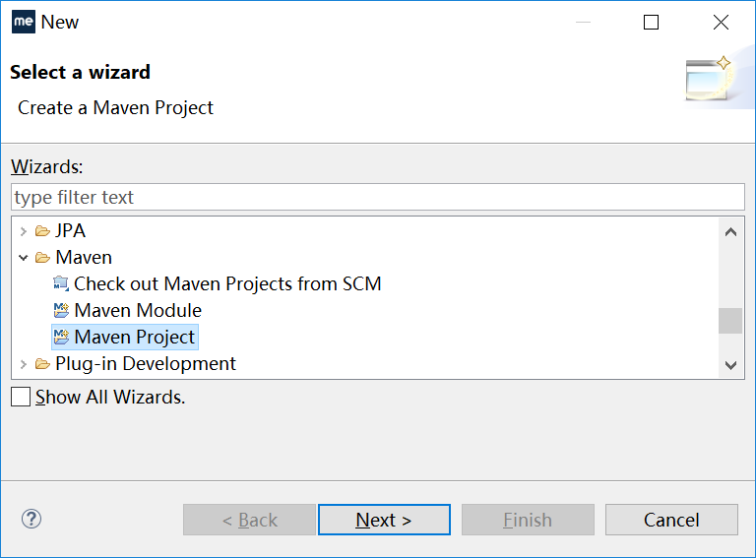Viewport: 756px width, 558px height.
Task: Select the Maven Module entry
Action: [x=138, y=310]
